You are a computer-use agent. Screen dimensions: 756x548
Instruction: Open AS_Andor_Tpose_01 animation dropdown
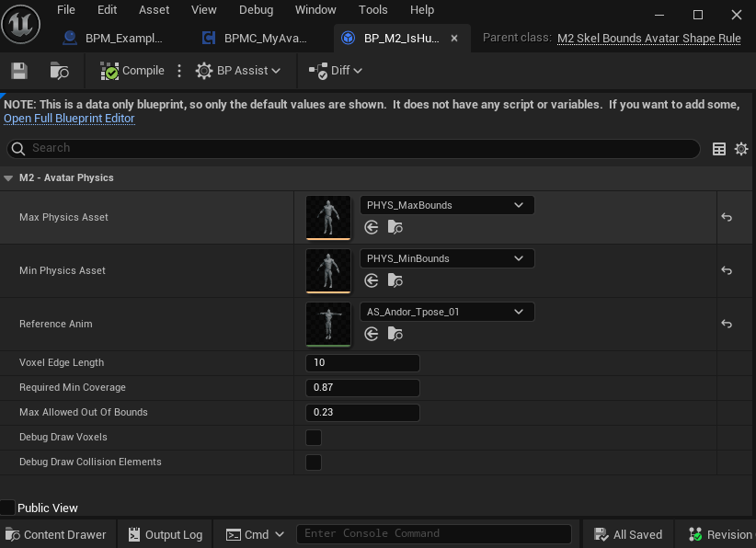point(446,312)
